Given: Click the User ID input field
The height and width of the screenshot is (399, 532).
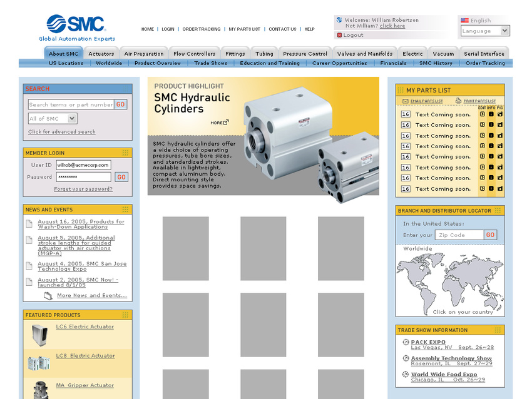Looking at the screenshot, I should (x=83, y=165).
